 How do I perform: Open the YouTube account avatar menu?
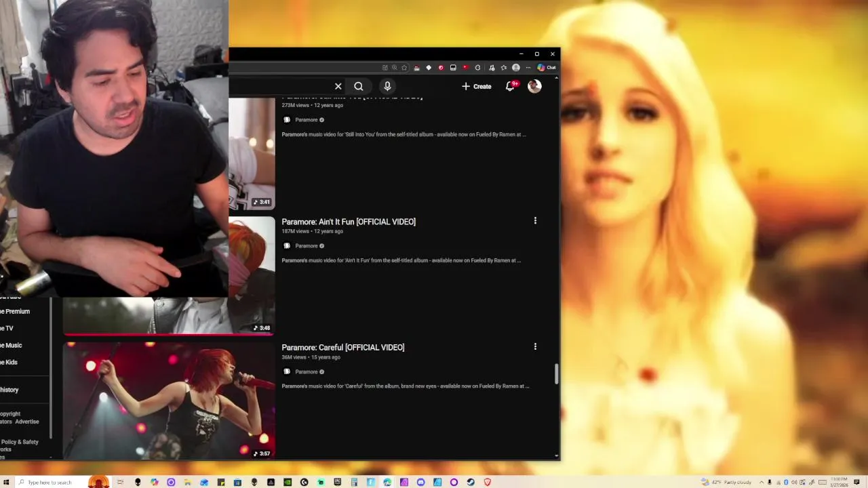tap(534, 86)
